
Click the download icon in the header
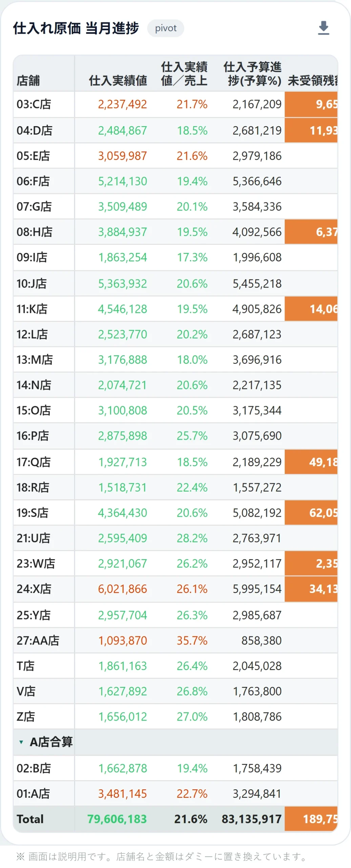click(324, 28)
